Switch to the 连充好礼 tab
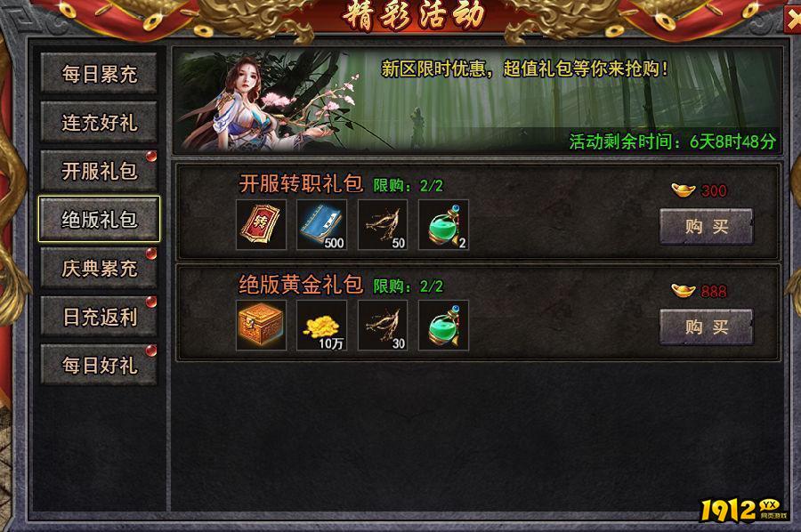This screenshot has height=532, width=801. 99,123
